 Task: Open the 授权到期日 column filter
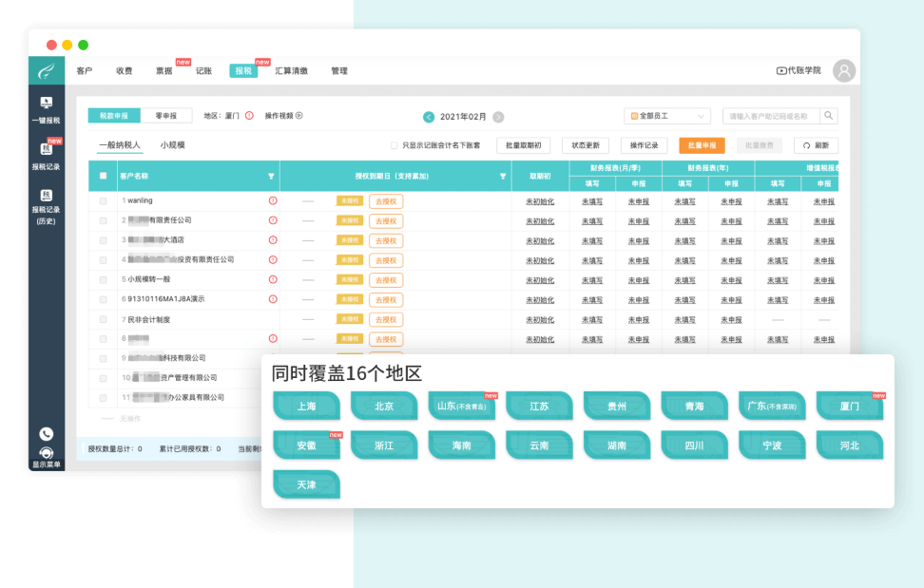coord(503,176)
